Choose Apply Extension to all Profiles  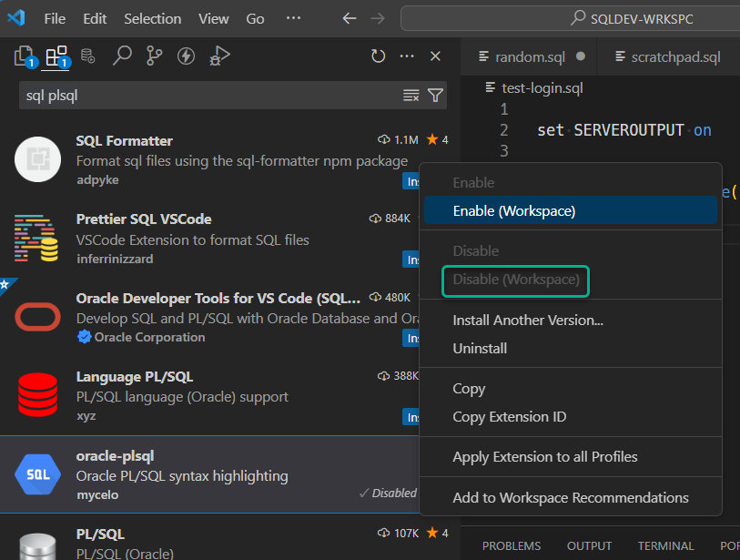click(571, 457)
